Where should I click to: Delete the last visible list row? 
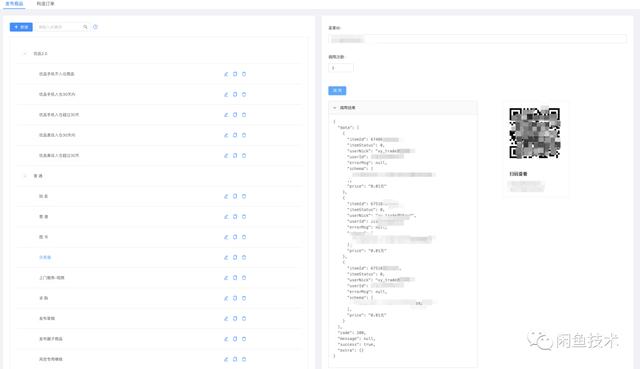pyautogui.click(x=244, y=359)
